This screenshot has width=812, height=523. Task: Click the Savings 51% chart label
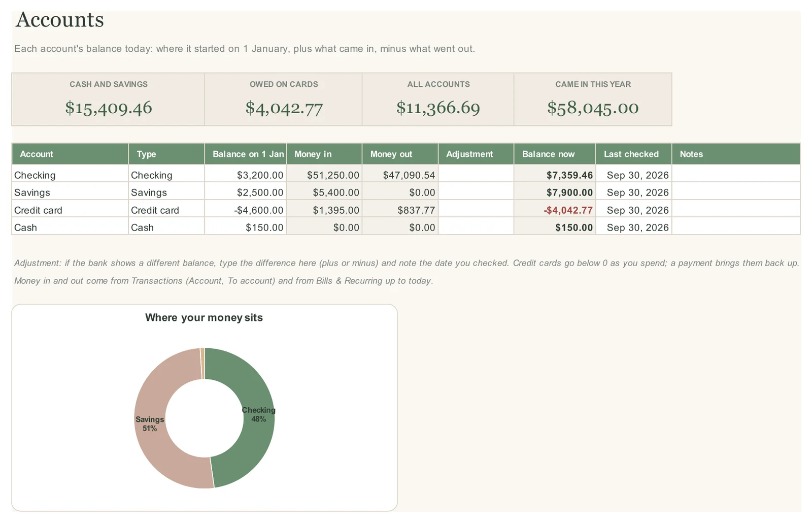pyautogui.click(x=150, y=424)
